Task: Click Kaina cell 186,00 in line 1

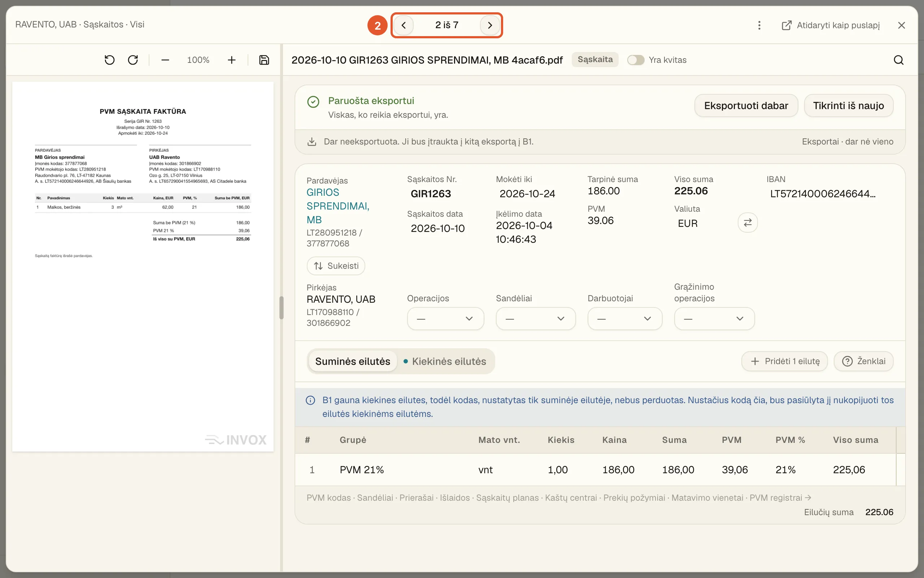Action: click(x=618, y=469)
